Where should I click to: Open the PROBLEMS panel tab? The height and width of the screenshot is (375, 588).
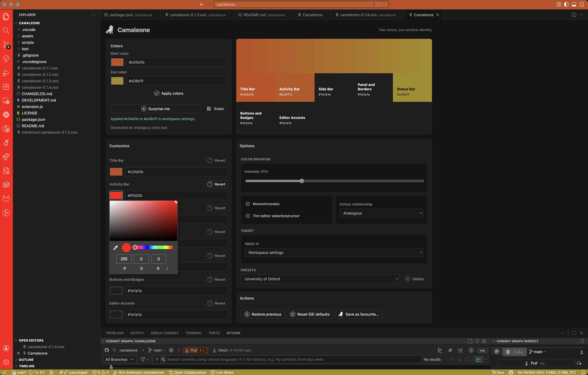point(114,333)
